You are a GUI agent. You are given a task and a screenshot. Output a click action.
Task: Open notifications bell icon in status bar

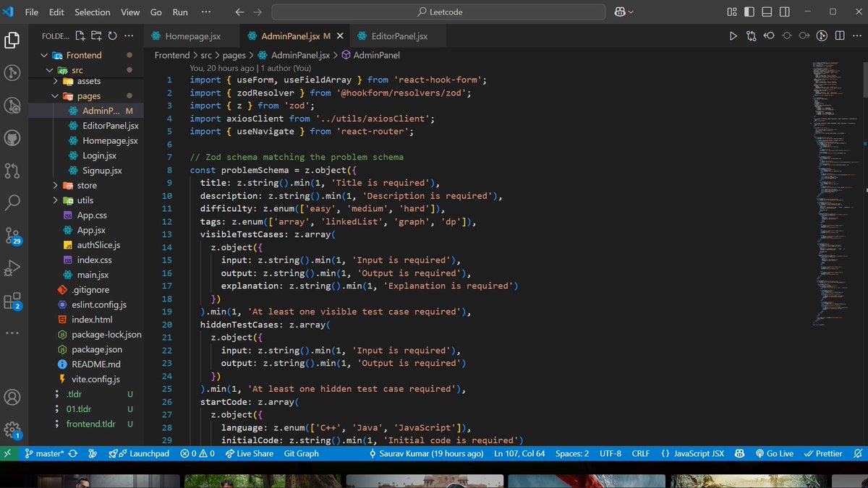pos(857,453)
